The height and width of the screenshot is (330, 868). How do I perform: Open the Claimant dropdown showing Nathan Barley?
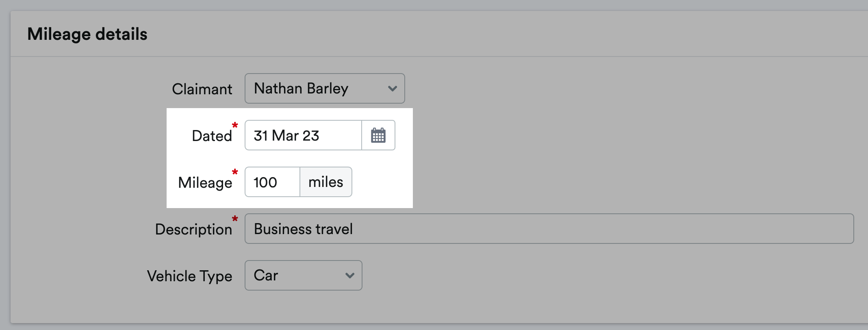tap(324, 89)
